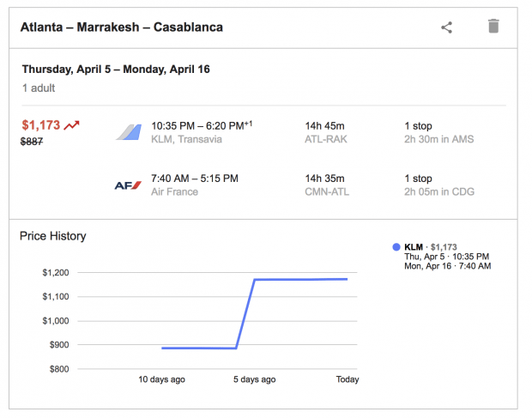Click the trip dates April 5 – April 16

[116, 69]
